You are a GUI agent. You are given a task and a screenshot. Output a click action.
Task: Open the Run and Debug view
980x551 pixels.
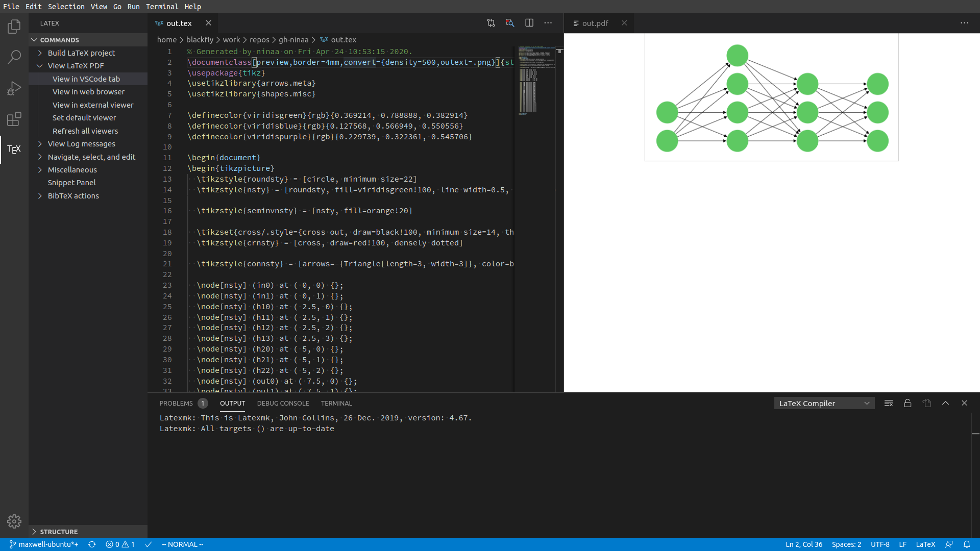14,88
